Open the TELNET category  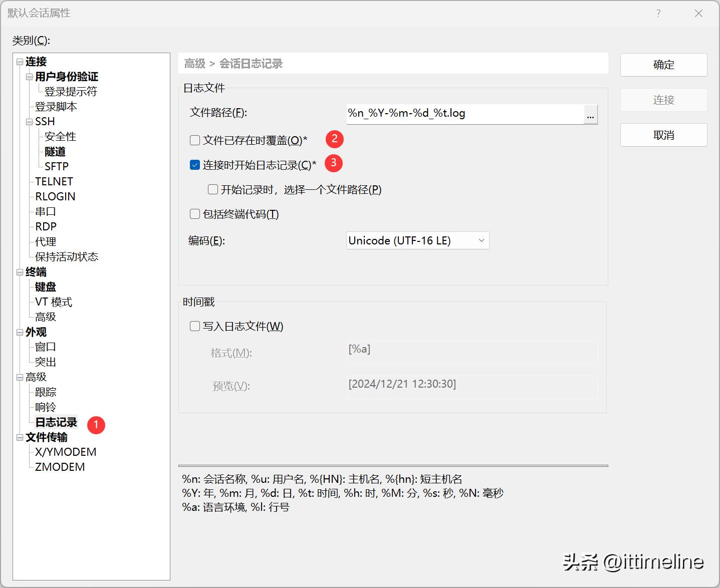coord(54,181)
